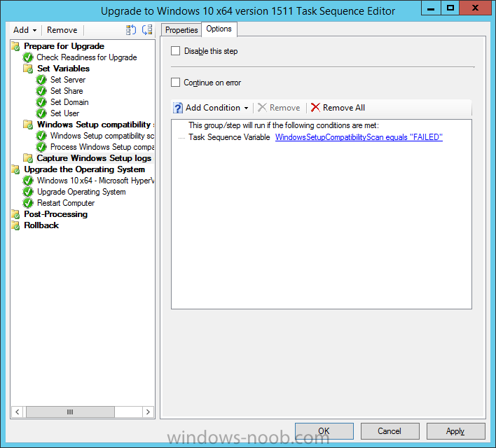Image resolution: width=496 pixels, height=448 pixels.
Task: Maximize the Task Sequence Editor window
Action: pos(450,8)
